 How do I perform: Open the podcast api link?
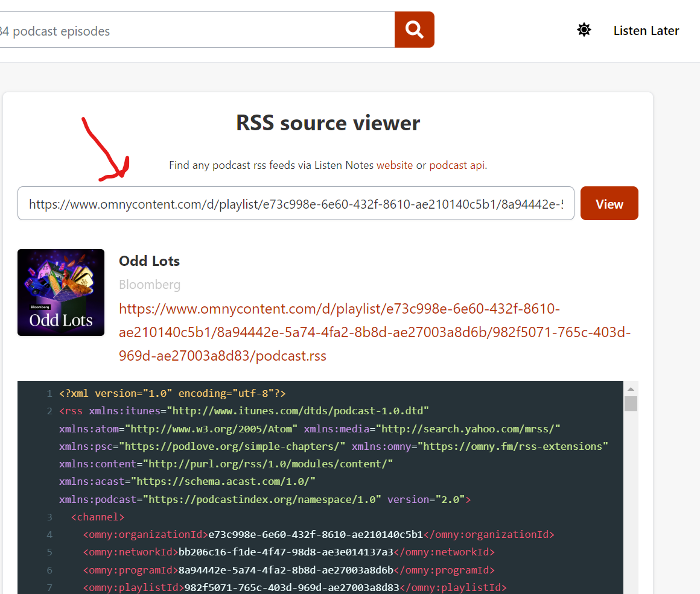pos(457,165)
